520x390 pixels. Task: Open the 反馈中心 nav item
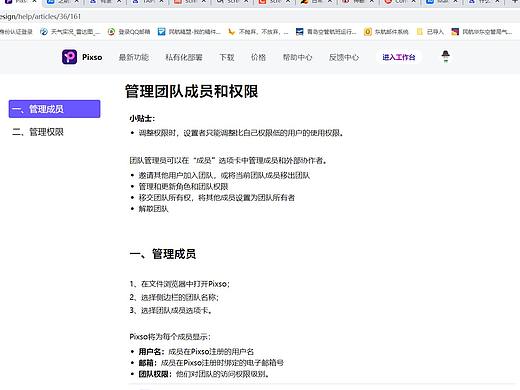344,57
